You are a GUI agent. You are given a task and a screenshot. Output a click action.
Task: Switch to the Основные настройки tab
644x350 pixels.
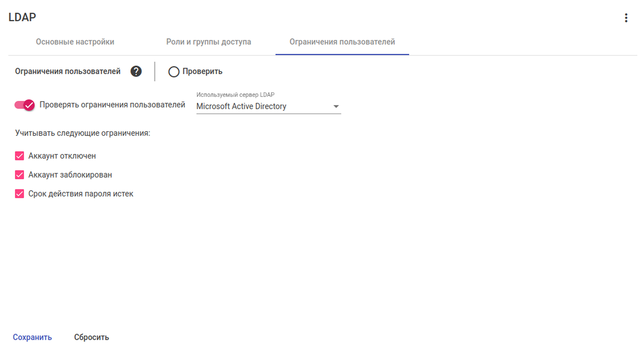pyautogui.click(x=75, y=42)
